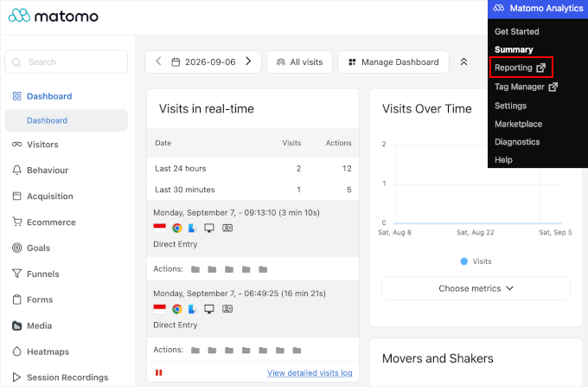588x387 pixels.
Task: Click the Goals target icon
Action: [17, 248]
